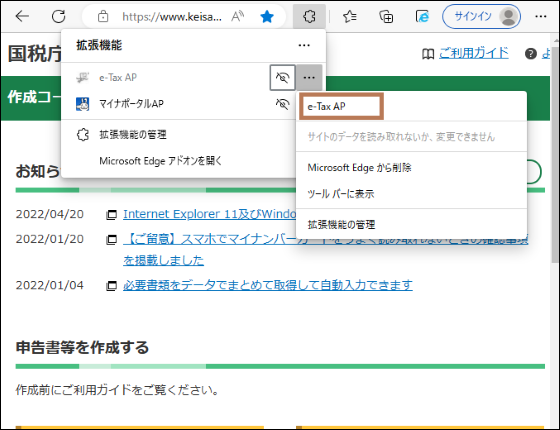This screenshot has width=560, height=430.
Task: Click the book icon beside ご利用ガイド
Action: tap(428, 54)
